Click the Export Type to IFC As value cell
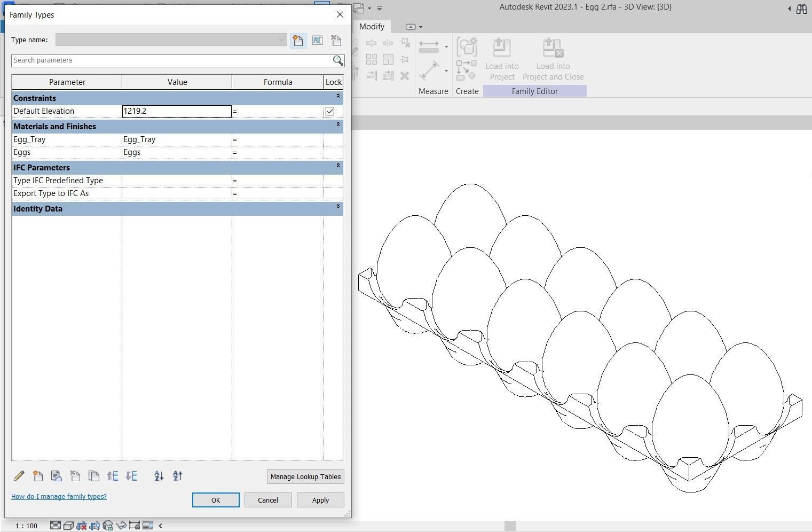812x532 pixels. (x=177, y=193)
